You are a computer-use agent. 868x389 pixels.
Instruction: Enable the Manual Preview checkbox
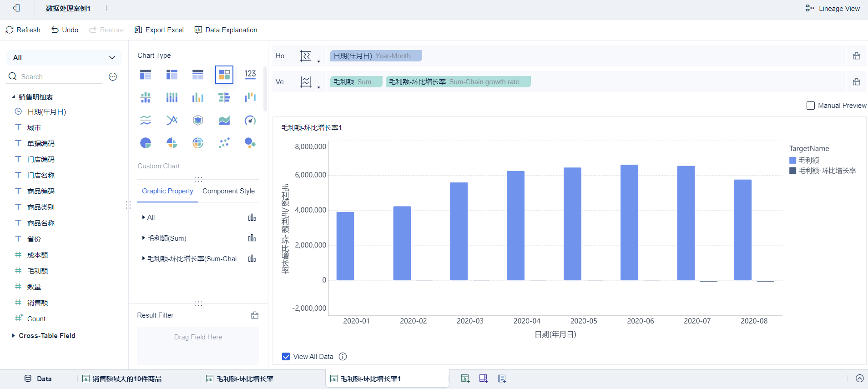point(811,106)
